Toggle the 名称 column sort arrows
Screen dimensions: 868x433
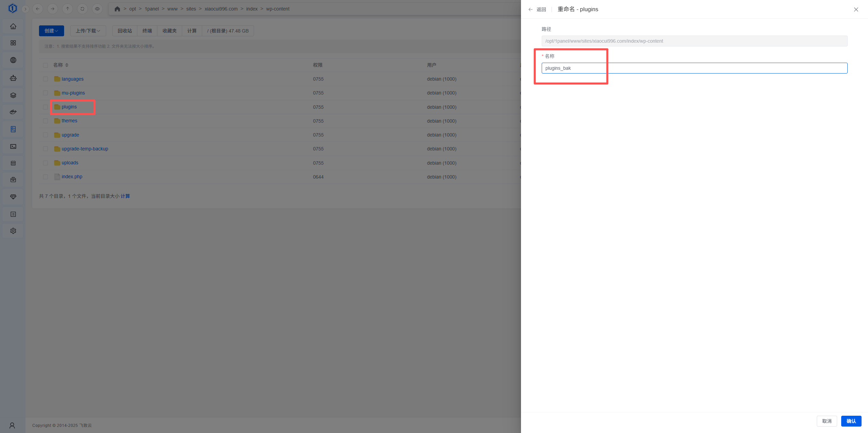(66, 65)
